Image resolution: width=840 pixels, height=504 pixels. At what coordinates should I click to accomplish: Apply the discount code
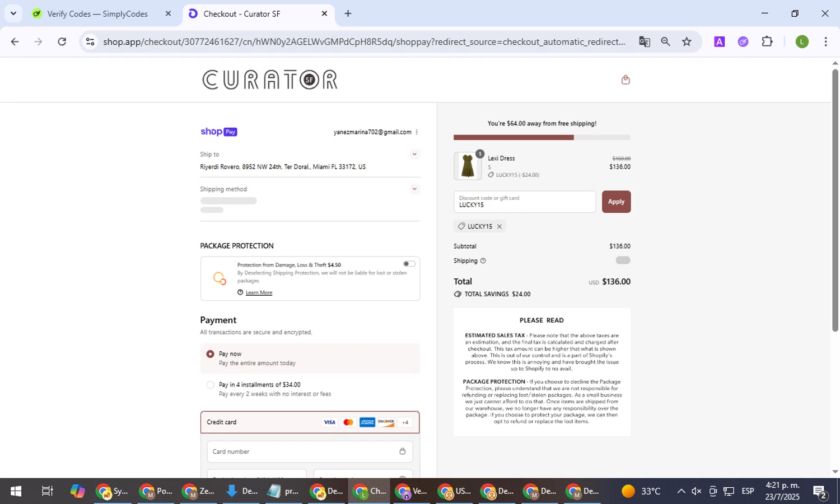pos(616,202)
